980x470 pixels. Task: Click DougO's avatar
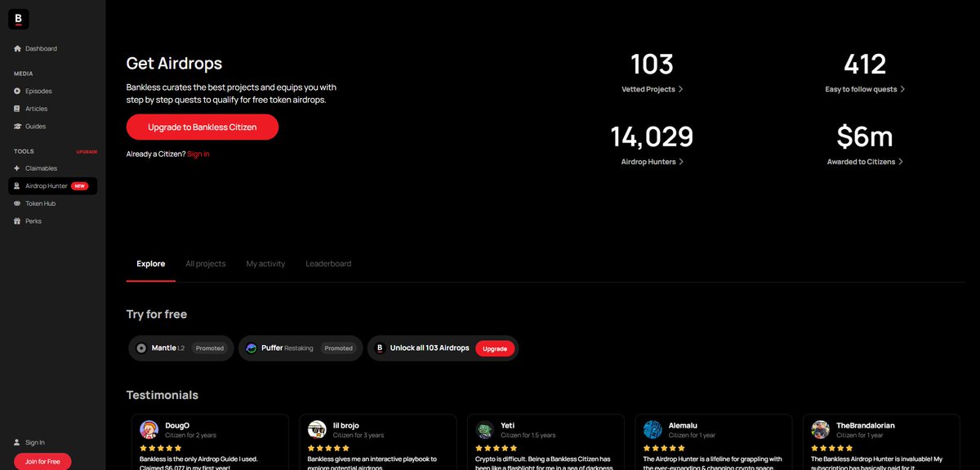click(x=149, y=430)
